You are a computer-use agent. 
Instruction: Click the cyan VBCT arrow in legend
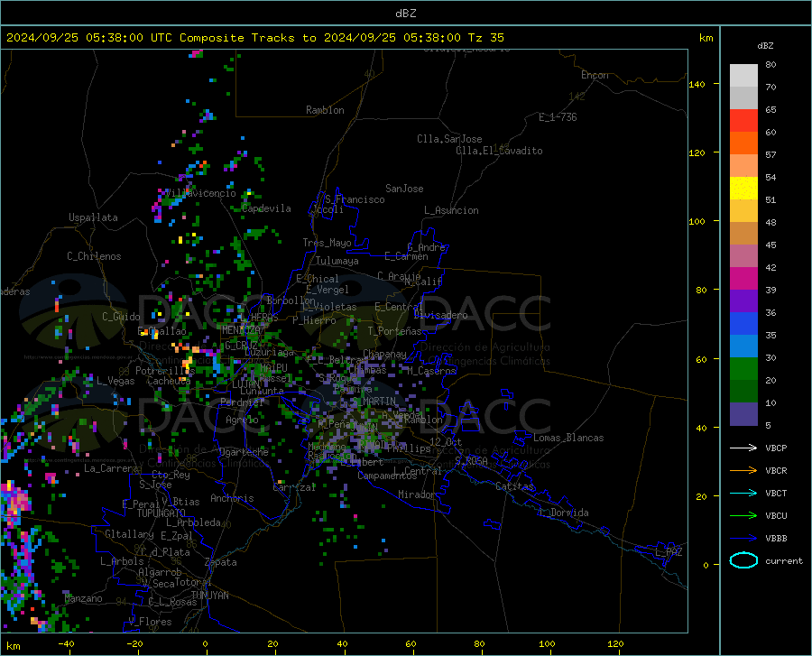click(x=743, y=493)
